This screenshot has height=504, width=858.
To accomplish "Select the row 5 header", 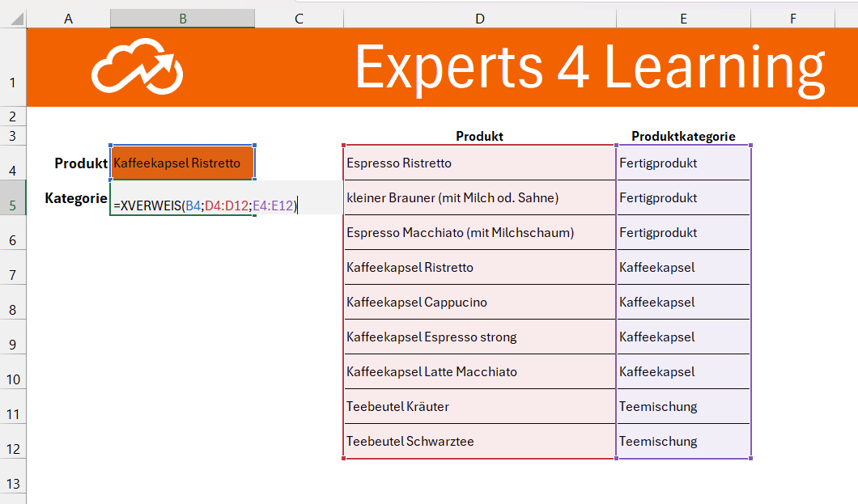I will pyautogui.click(x=13, y=205).
